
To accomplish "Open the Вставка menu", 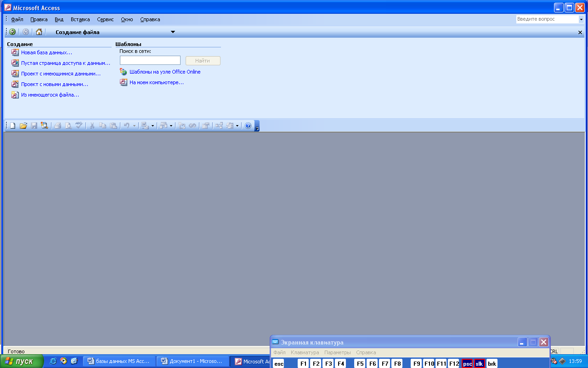I will (x=80, y=19).
